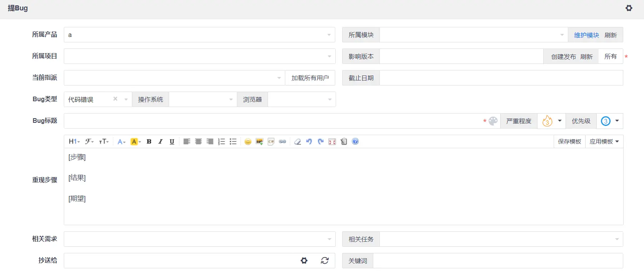Insert an emoticon
The width and height of the screenshot is (644, 271).
[x=248, y=142]
